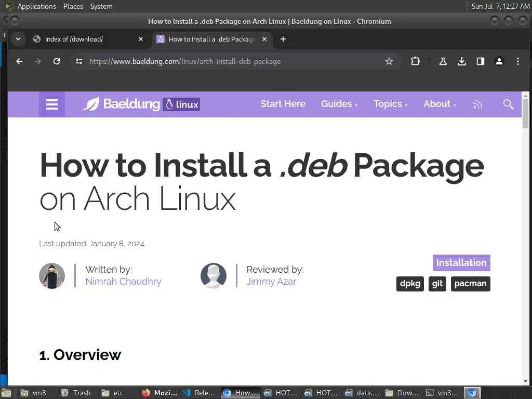
Task: Open the Places menu
Action: click(x=73, y=6)
